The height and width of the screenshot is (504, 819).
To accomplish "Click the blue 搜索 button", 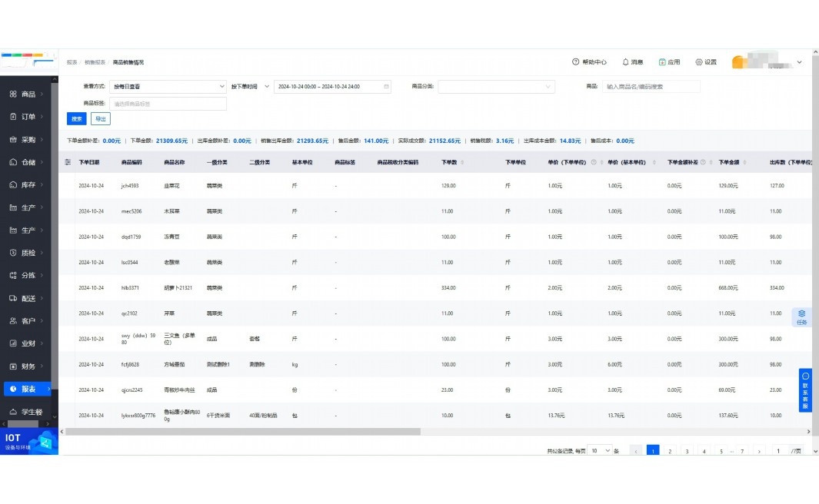I will (x=76, y=119).
